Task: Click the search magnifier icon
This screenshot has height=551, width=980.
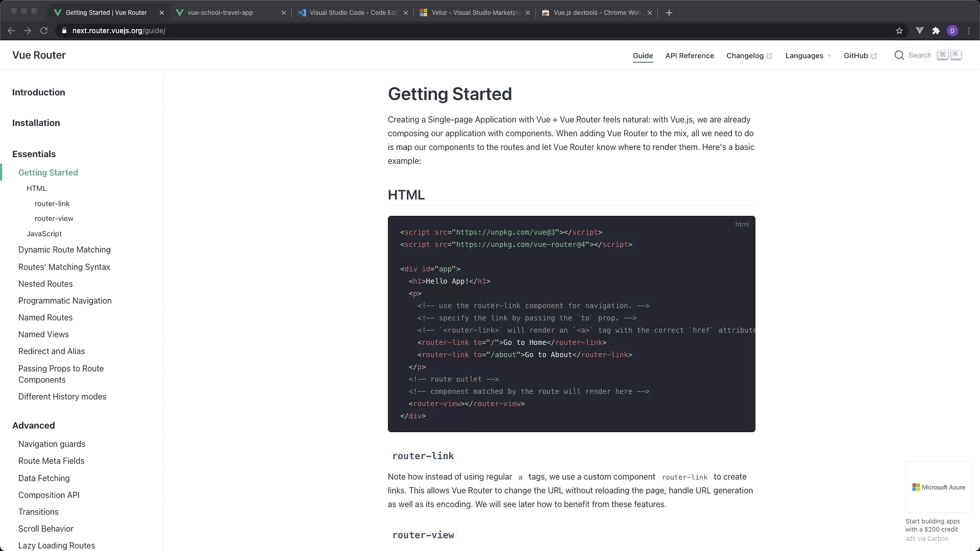Action: pyautogui.click(x=899, y=55)
